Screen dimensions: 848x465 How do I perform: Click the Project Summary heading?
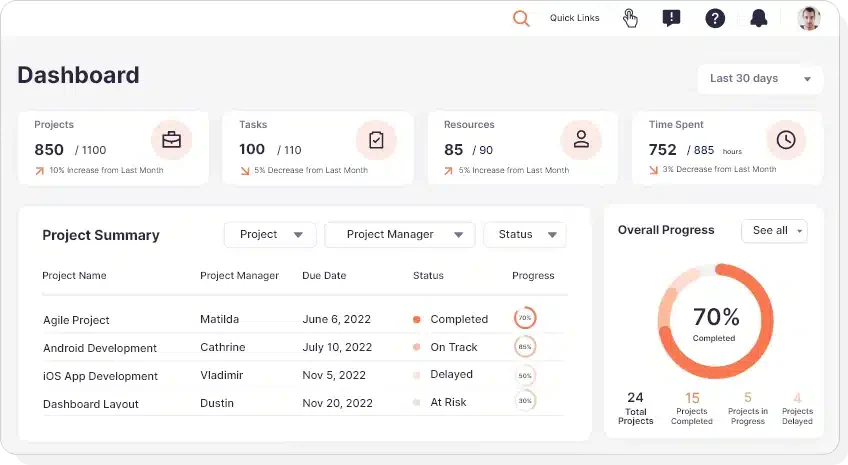tap(101, 235)
